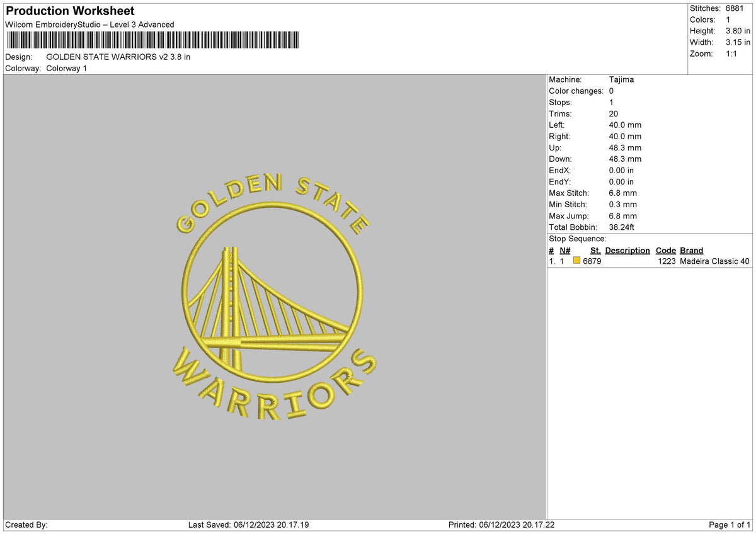Click the Colors count value
Viewport: 756px width, 534px height.
coord(728,20)
